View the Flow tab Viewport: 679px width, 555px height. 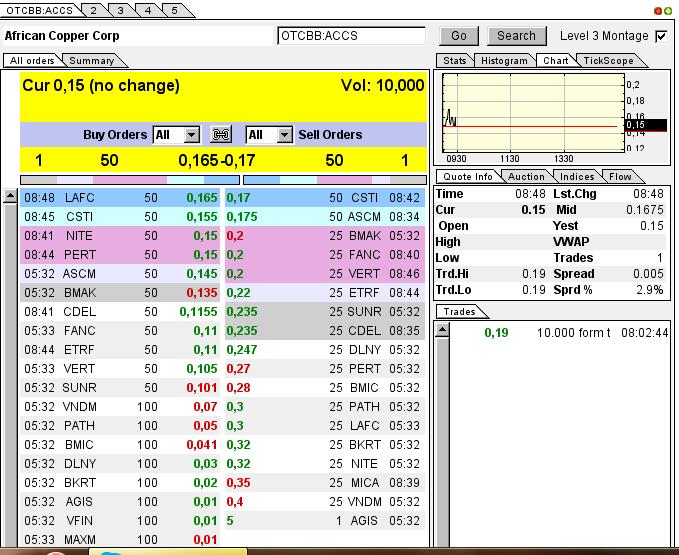pyautogui.click(x=620, y=177)
